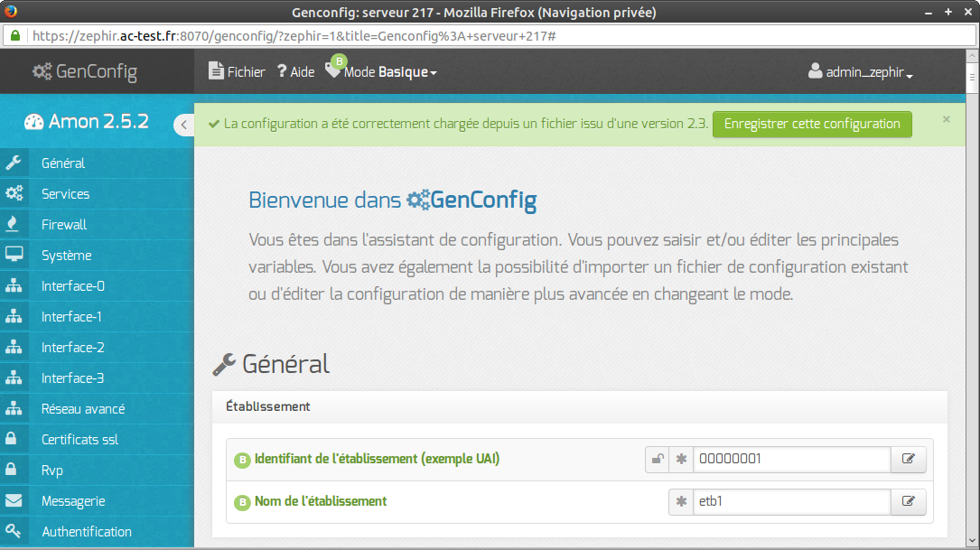980x550 pixels.
Task: Click the Amon 2.5.2 dashboard icon
Action: [x=33, y=122]
